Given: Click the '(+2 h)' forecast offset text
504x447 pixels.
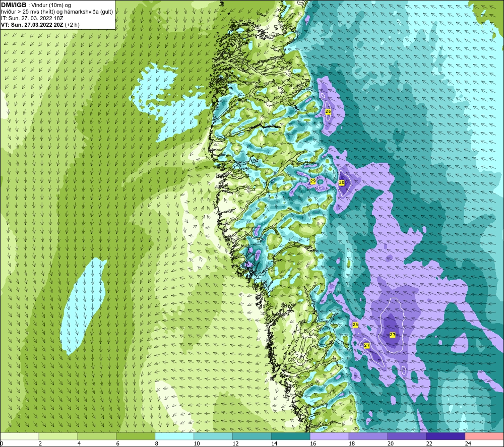Looking at the screenshot, I should pos(72,25).
